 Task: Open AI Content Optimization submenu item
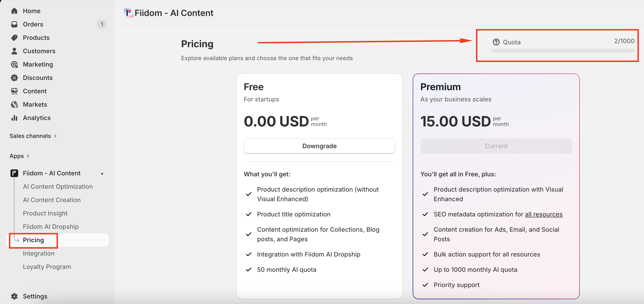(x=58, y=187)
